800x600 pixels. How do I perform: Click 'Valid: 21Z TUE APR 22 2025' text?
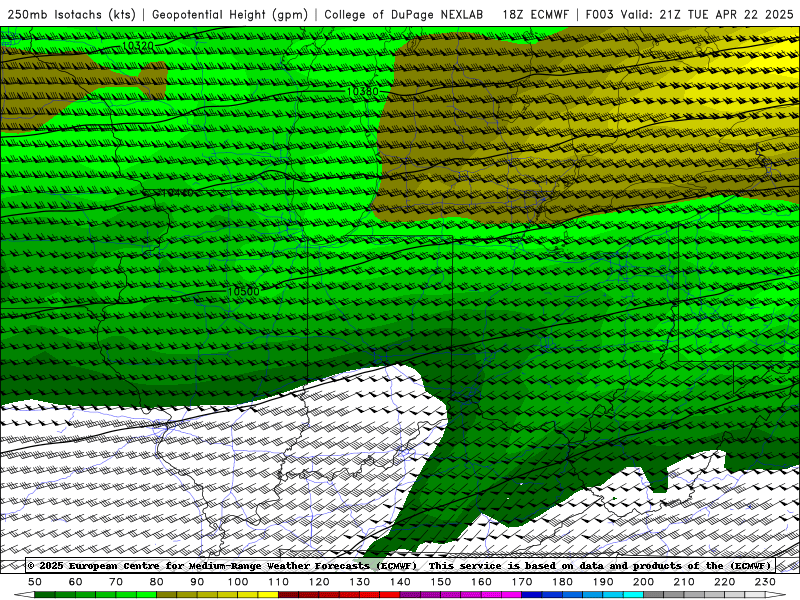pos(707,14)
